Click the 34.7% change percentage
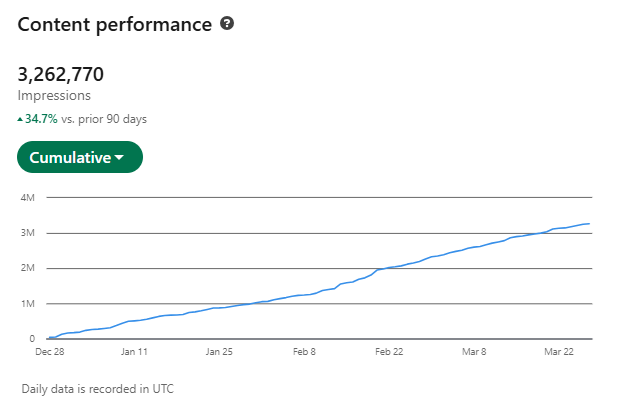The image size is (624, 408). coord(41,119)
